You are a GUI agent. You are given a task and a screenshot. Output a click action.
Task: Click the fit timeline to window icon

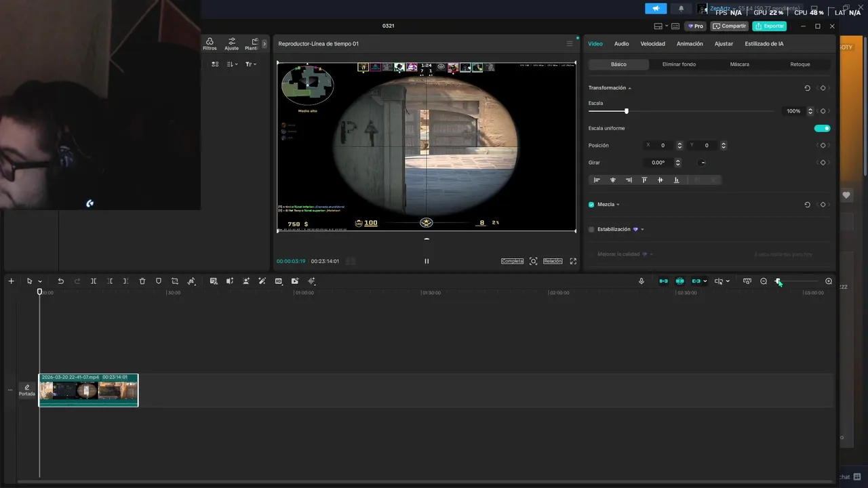tap(747, 281)
